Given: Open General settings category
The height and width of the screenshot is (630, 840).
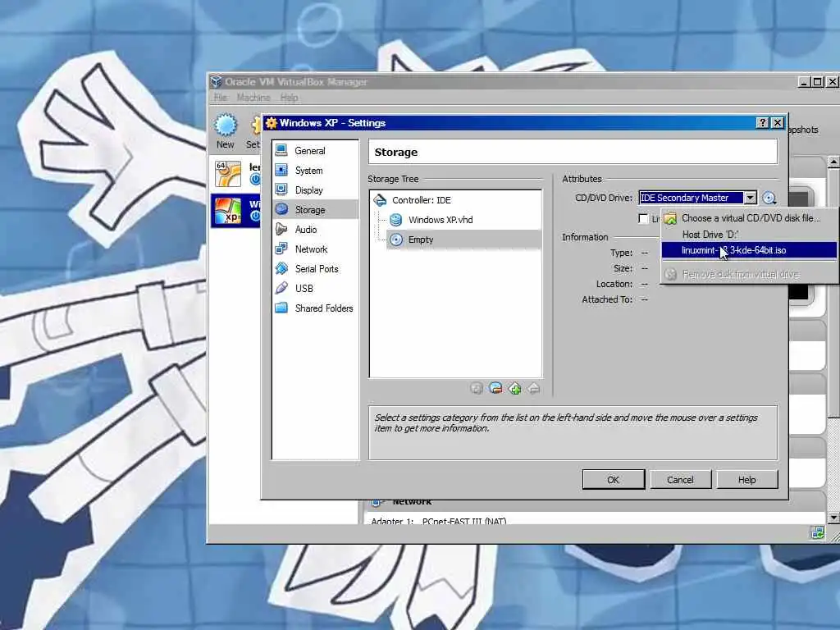Looking at the screenshot, I should click(x=315, y=151).
